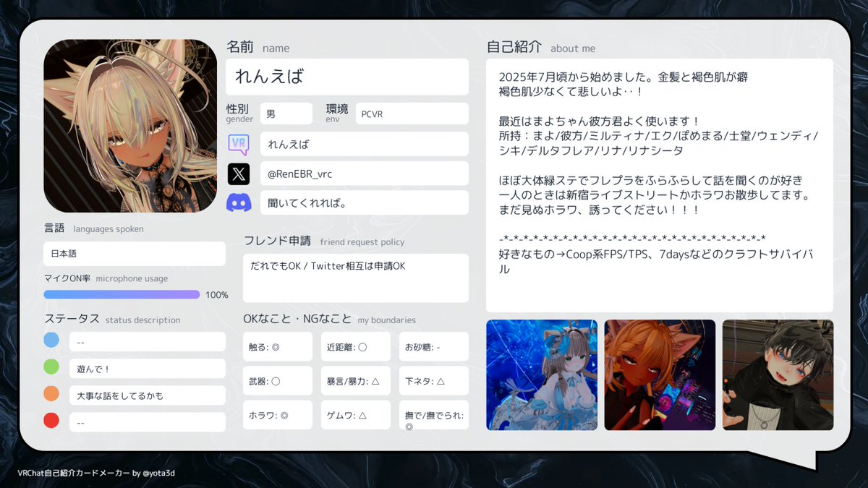Click the green status circle
Screen dimensions: 868x488
pyautogui.click(x=51, y=367)
